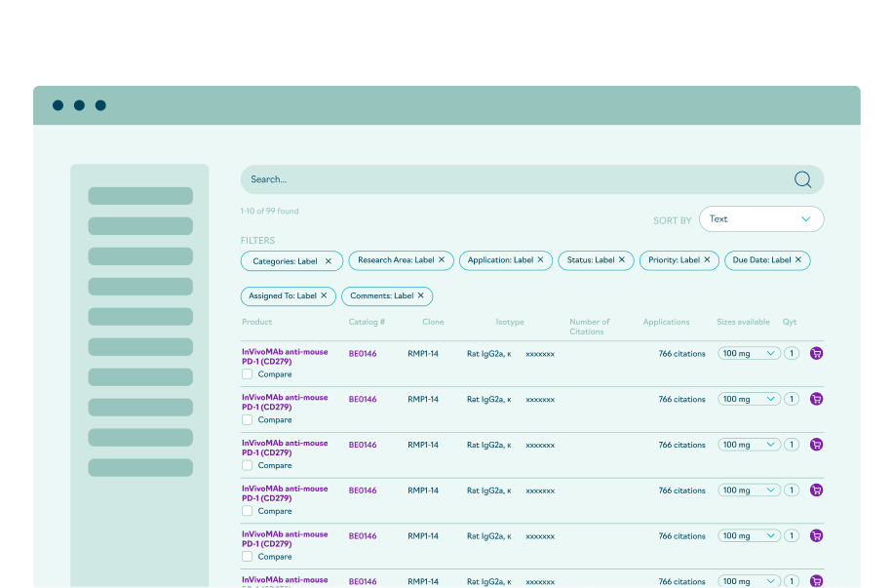This screenshot has height=588, width=892.
Task: Add first row product to cart
Action: (816, 354)
